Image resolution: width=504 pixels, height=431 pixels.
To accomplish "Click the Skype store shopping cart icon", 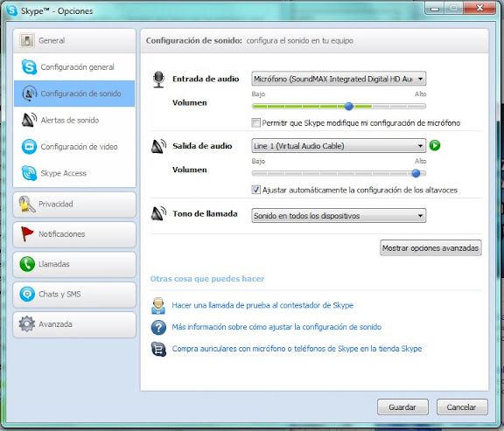I will tap(158, 349).
